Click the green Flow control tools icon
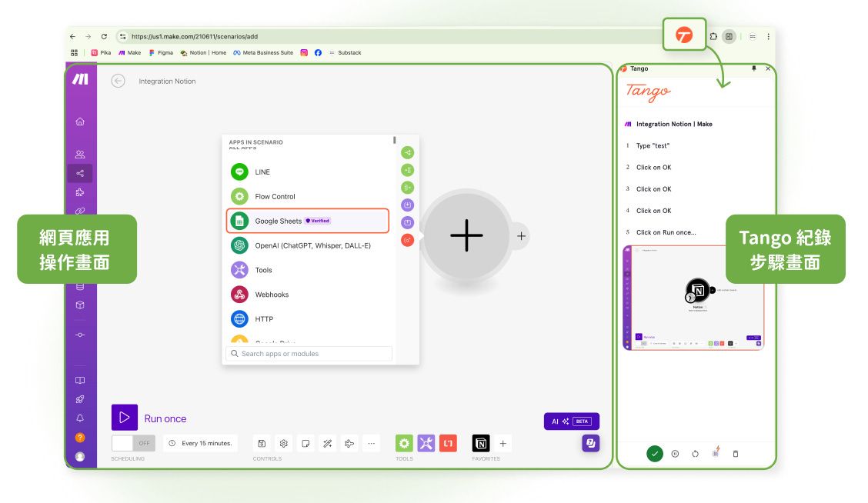The width and height of the screenshot is (868, 503). [x=404, y=443]
